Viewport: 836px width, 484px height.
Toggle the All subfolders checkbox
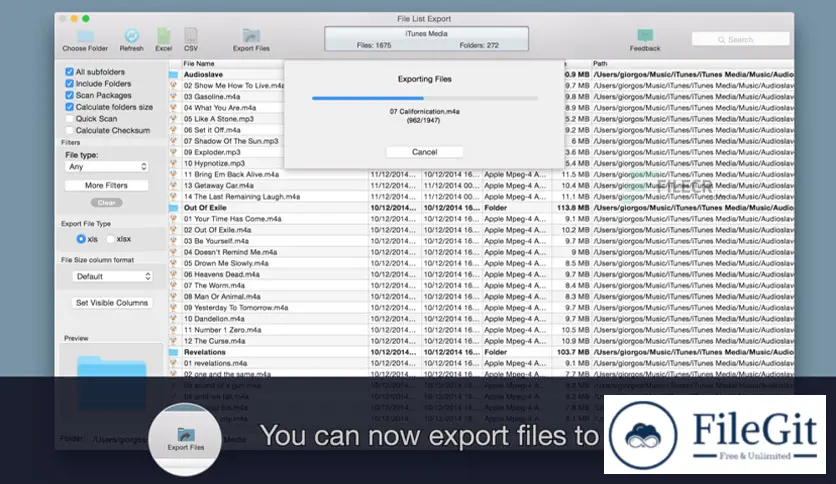69,71
